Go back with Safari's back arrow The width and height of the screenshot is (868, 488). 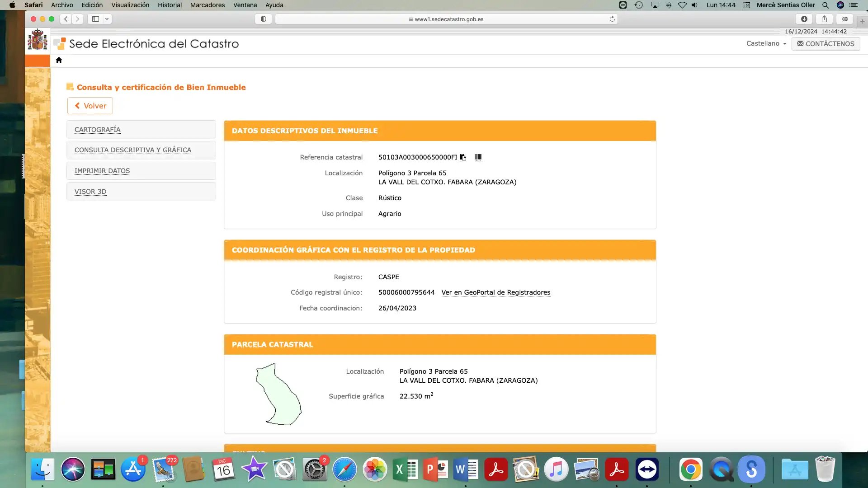[x=66, y=19]
